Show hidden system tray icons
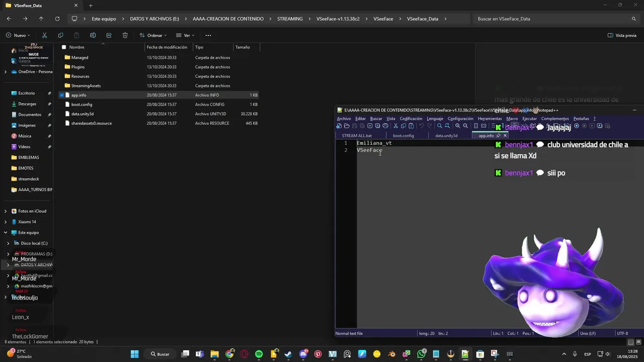The width and height of the screenshot is (644, 362). 563,354
